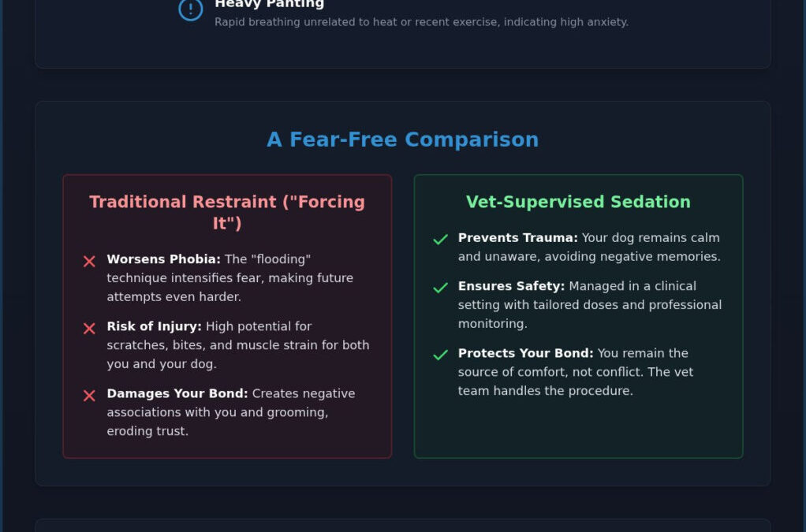Click text about eroding trust
Viewport: 806px width, 532px height.
point(147,431)
